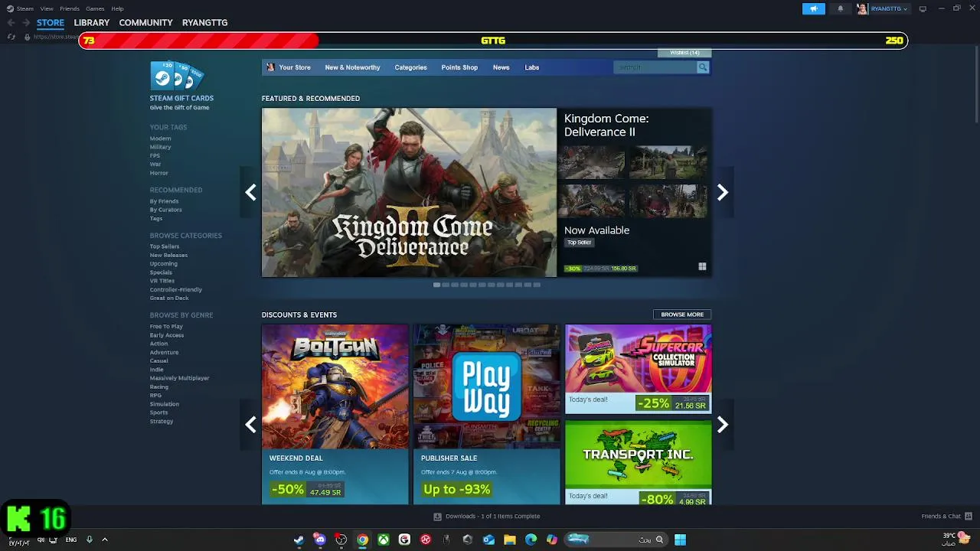Browse VR Titles
The height and width of the screenshot is (551, 980).
tap(162, 281)
